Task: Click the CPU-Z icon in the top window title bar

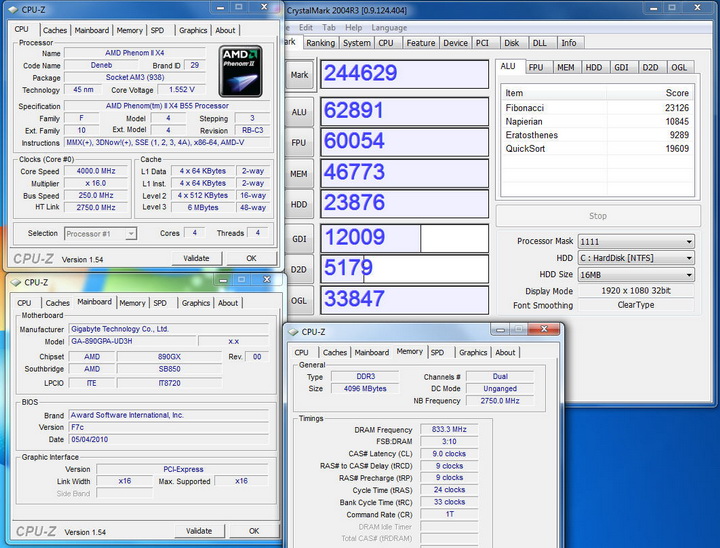Action: tap(15, 10)
